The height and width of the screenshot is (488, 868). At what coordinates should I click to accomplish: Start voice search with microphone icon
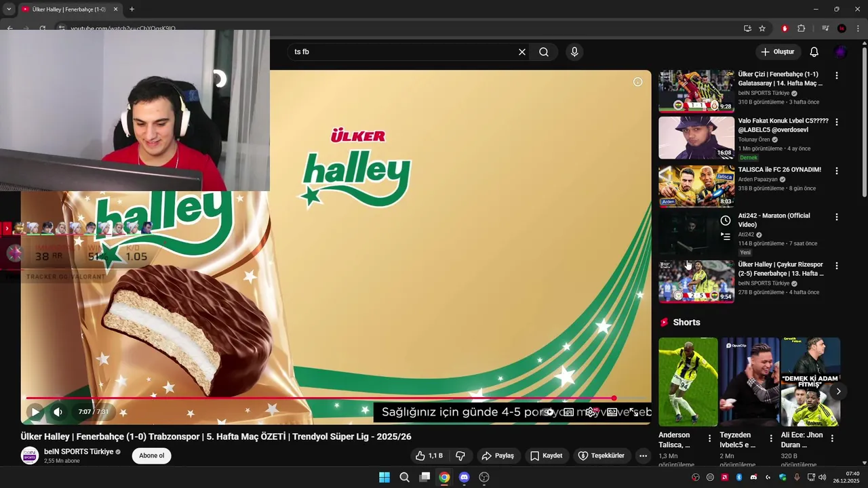click(x=574, y=52)
